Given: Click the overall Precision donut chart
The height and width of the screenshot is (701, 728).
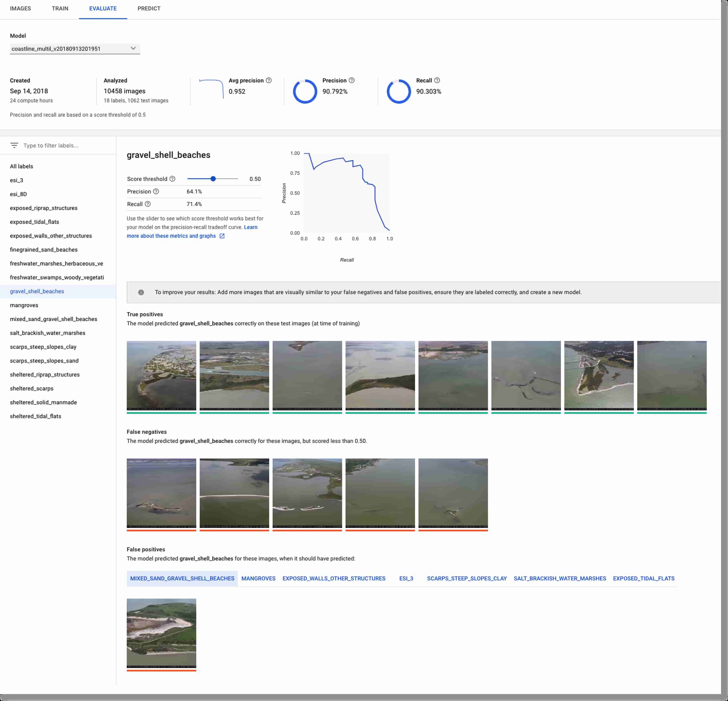Looking at the screenshot, I should pos(305,91).
